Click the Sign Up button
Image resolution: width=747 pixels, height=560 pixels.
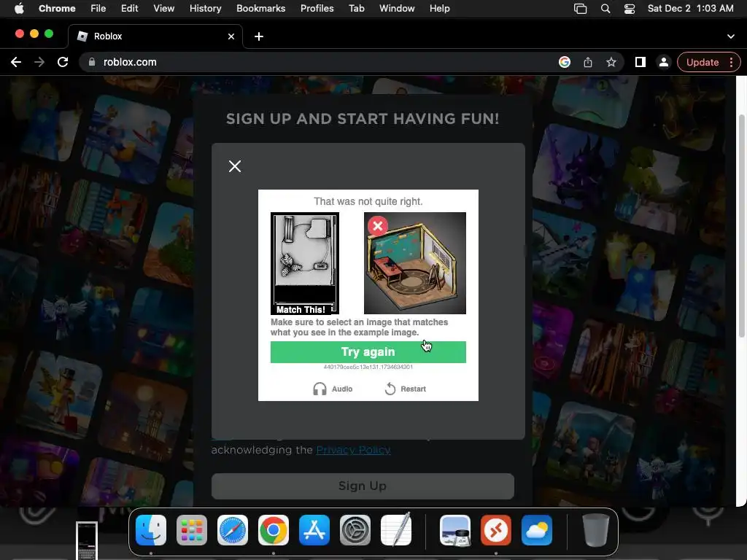363,486
